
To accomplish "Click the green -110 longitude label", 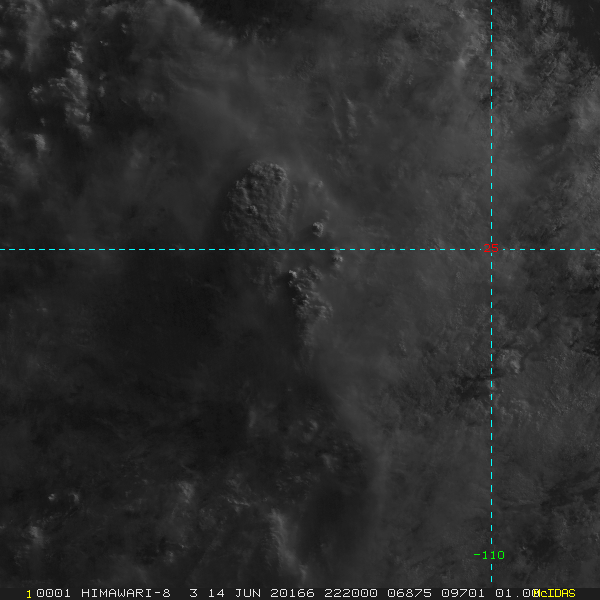I will (x=489, y=555).
